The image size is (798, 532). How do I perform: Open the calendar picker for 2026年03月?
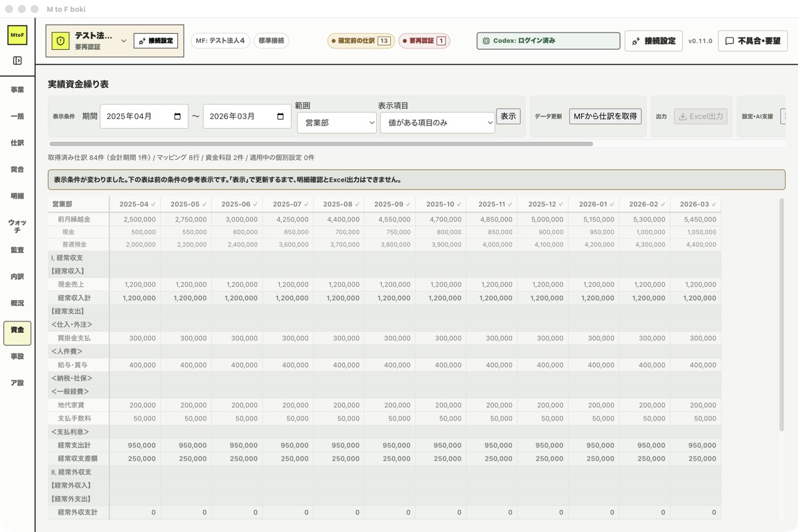click(280, 116)
